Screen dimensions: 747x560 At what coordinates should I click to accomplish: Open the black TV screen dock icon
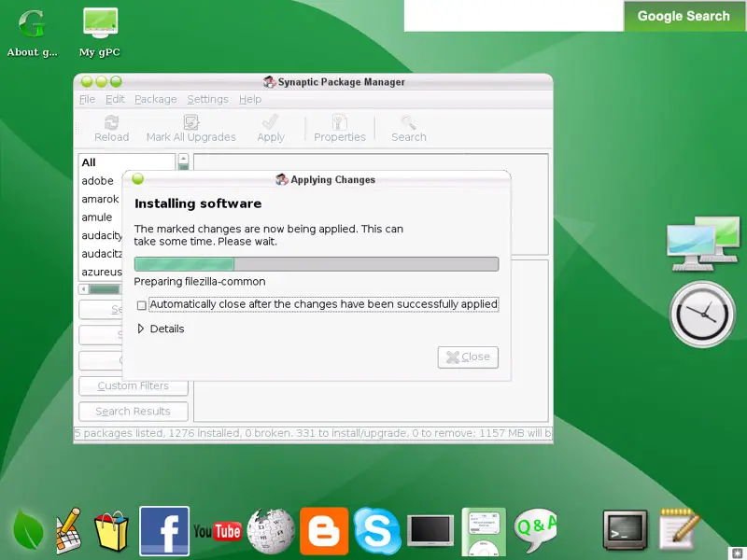point(430,530)
